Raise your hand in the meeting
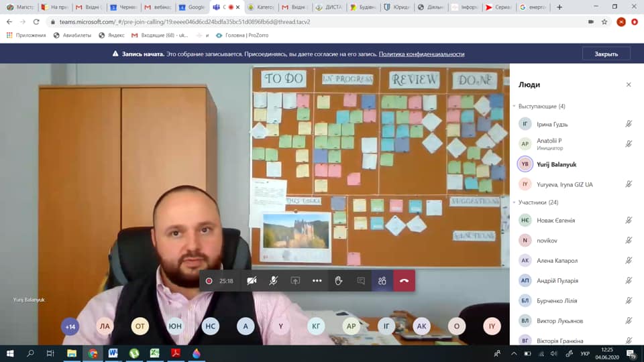This screenshot has height=362, width=644. point(339,281)
